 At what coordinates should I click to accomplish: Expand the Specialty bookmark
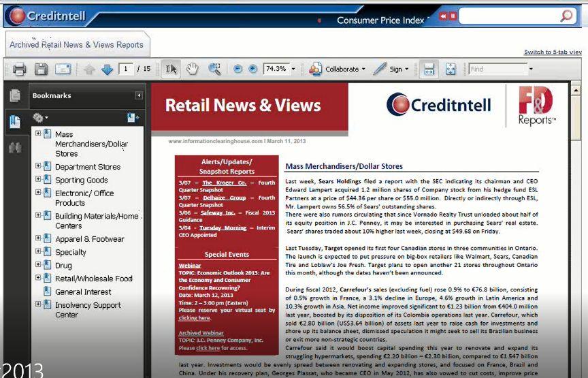38,251
